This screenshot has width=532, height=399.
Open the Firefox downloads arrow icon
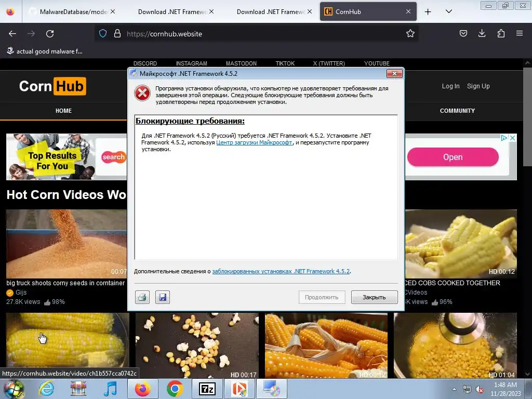click(482, 33)
